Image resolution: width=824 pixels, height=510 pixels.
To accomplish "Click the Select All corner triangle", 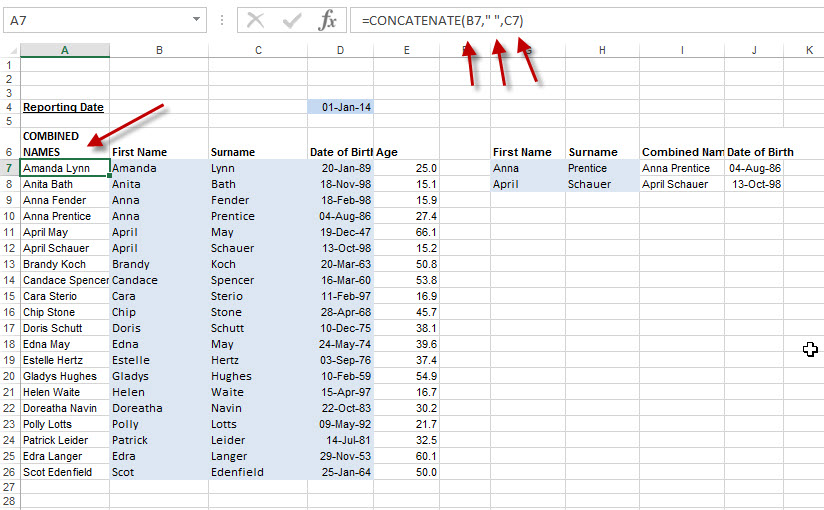I will pyautogui.click(x=12, y=50).
